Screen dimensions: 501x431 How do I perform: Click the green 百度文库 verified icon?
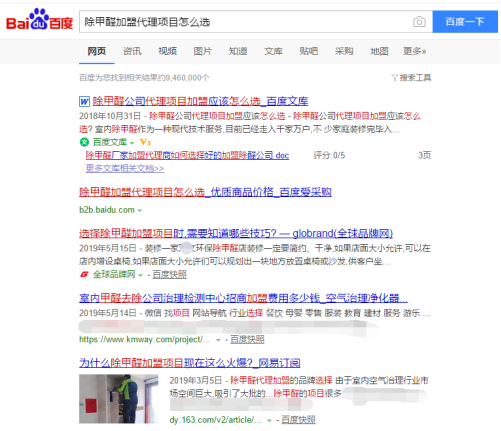pos(84,142)
